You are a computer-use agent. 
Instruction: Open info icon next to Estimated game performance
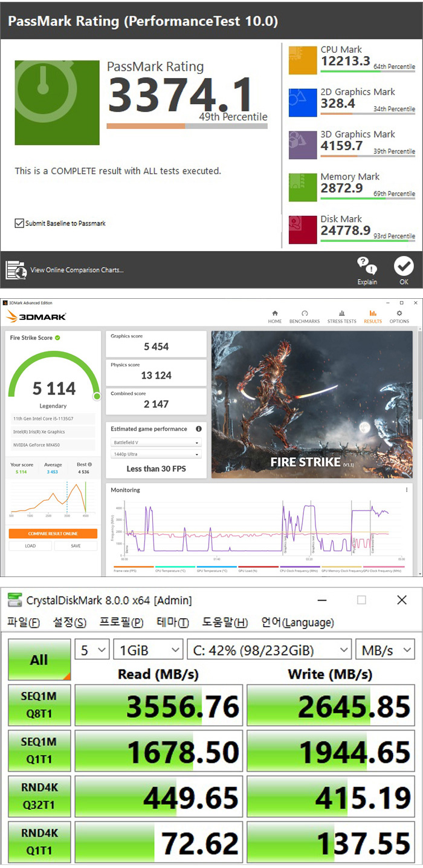click(x=198, y=429)
